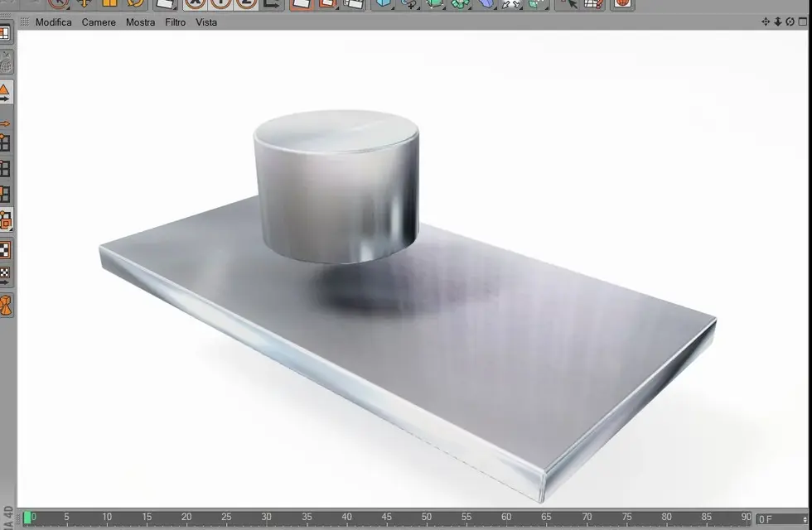The image size is (812, 530).
Task: Open the Vista menu
Action: click(206, 22)
